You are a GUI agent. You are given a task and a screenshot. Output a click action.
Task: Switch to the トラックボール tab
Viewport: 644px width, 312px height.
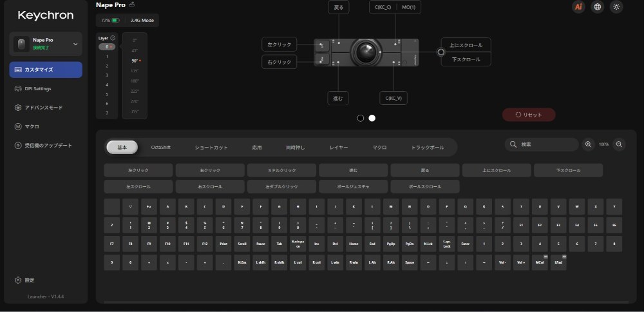click(427, 147)
